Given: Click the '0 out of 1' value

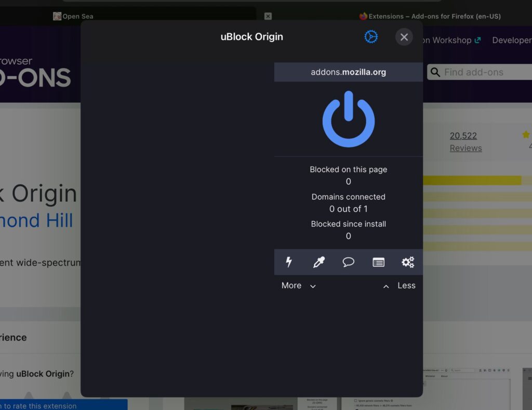Looking at the screenshot, I should pyautogui.click(x=349, y=209).
